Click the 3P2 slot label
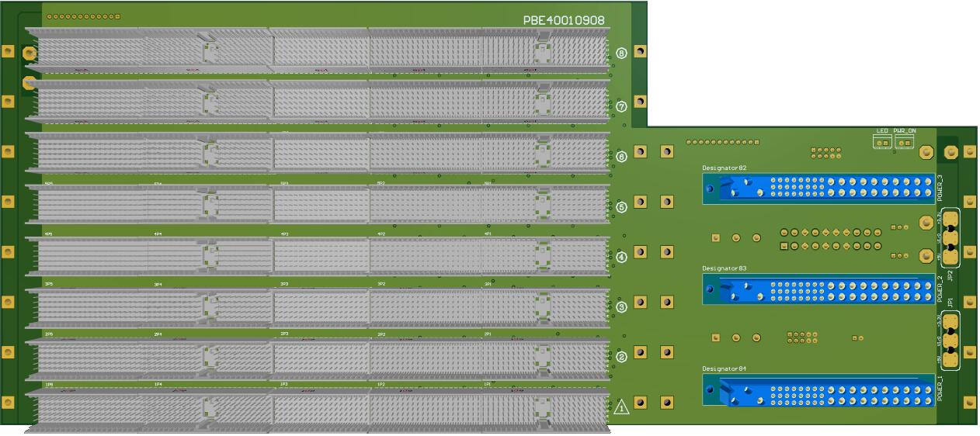 [x=381, y=285]
